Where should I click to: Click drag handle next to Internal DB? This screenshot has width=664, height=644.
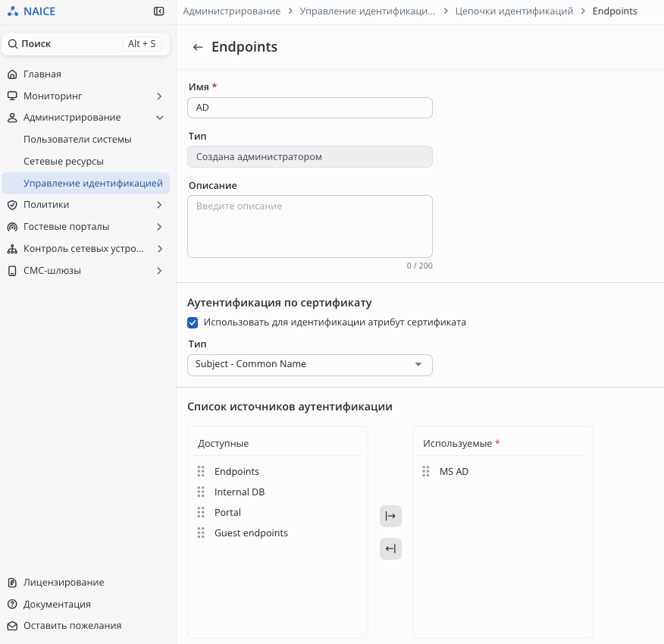201,492
